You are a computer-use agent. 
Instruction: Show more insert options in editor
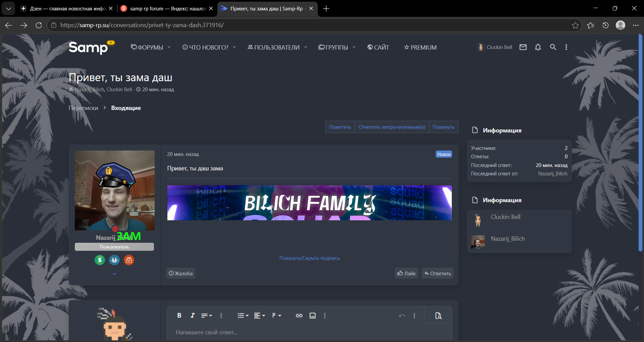(325, 316)
